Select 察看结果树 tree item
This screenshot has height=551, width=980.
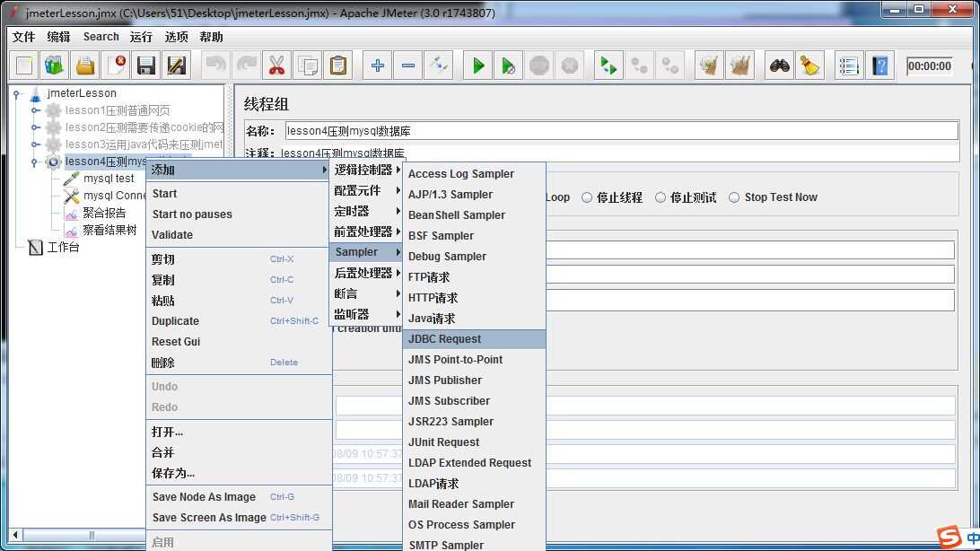109,230
